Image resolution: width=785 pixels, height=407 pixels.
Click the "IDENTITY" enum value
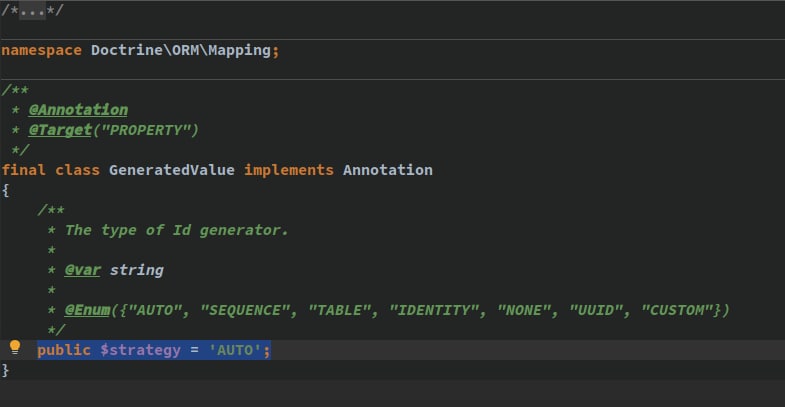coord(434,310)
